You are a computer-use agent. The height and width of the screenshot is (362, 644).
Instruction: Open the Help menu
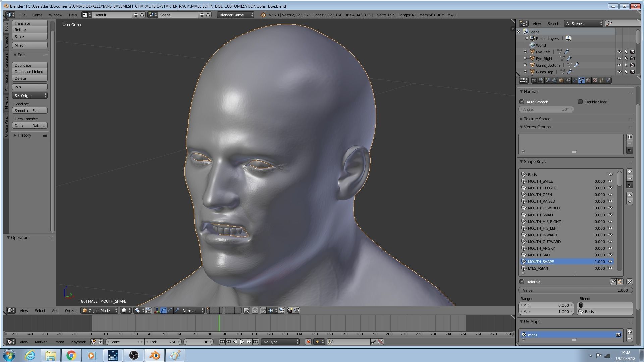73,15
